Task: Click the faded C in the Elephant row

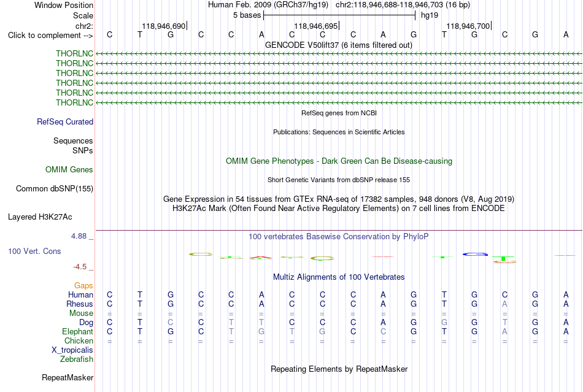Action: coord(383,331)
